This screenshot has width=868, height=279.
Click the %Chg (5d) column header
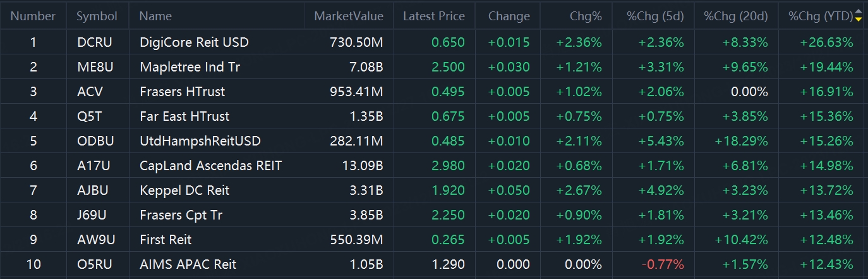click(x=655, y=16)
